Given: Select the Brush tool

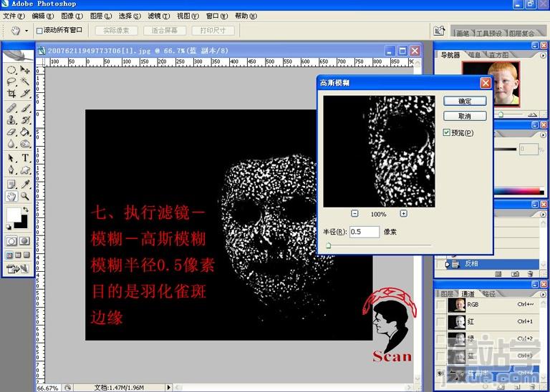Looking at the screenshot, I should point(24,108).
